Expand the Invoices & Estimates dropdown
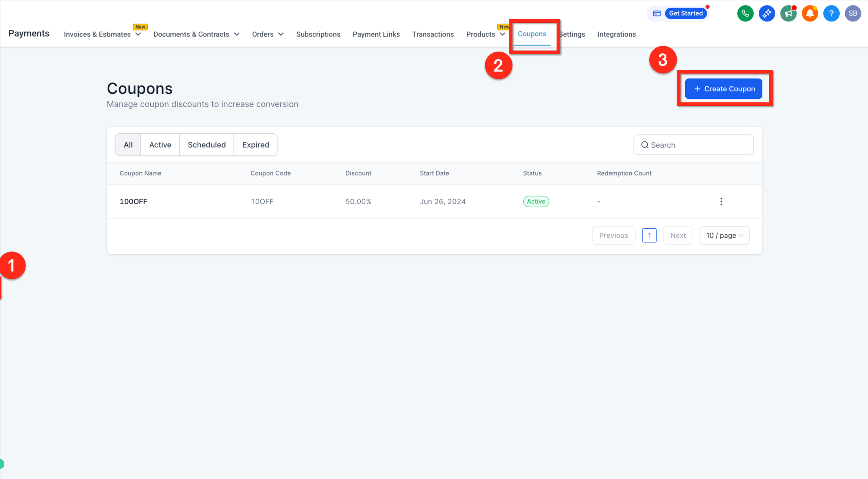This screenshot has height=479, width=868. click(x=102, y=34)
